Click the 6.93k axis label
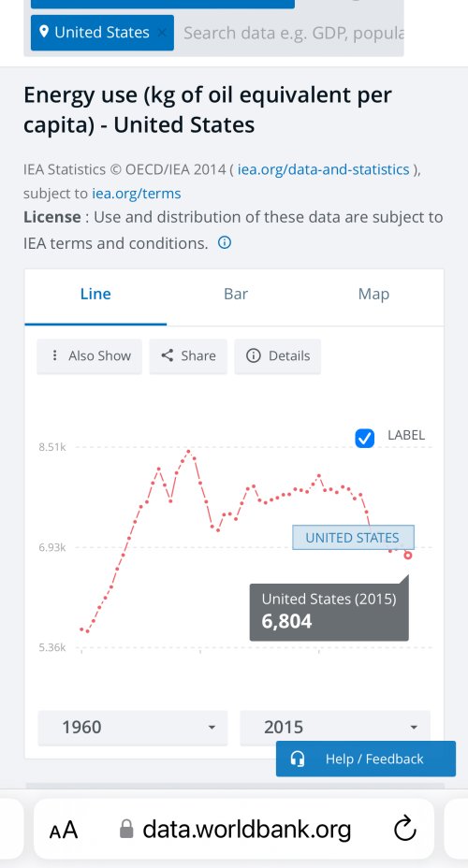This screenshot has width=468, height=868. (52, 547)
